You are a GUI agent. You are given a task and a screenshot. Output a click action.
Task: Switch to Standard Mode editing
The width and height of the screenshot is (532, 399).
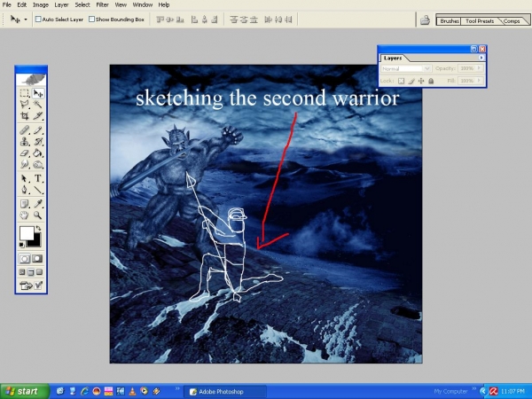coord(24,259)
